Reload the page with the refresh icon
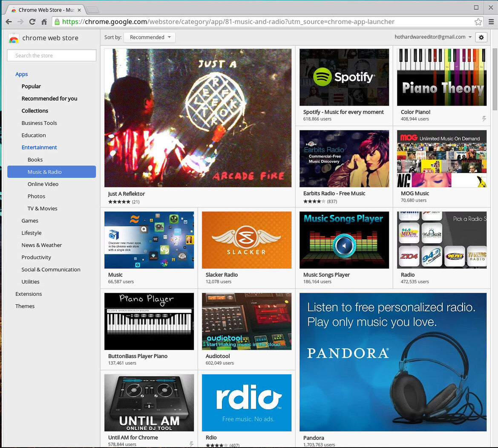 point(32,22)
